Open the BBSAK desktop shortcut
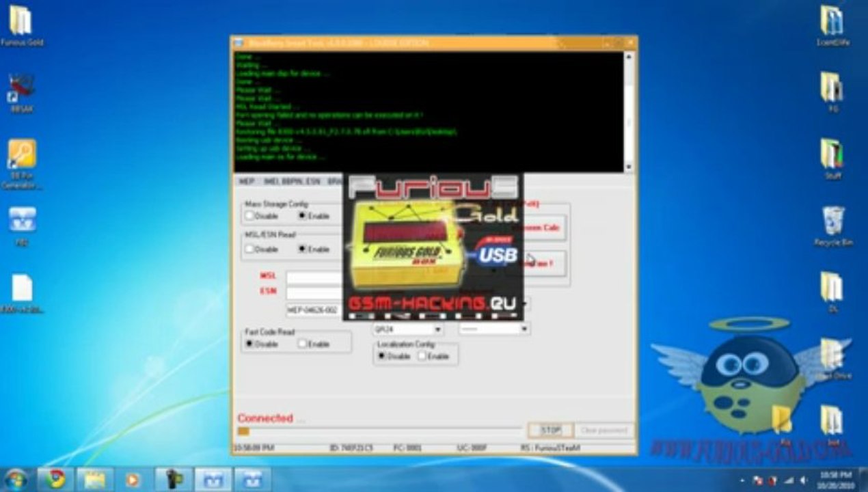 [x=21, y=92]
